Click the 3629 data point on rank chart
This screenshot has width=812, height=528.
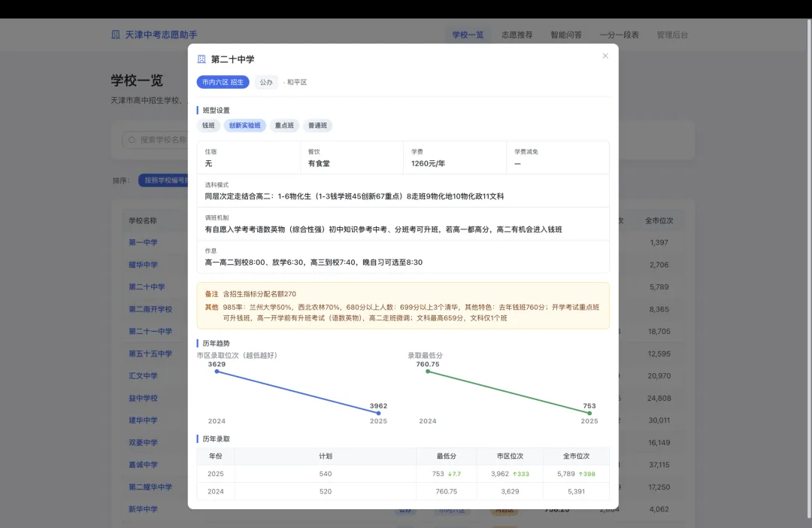tap(217, 371)
